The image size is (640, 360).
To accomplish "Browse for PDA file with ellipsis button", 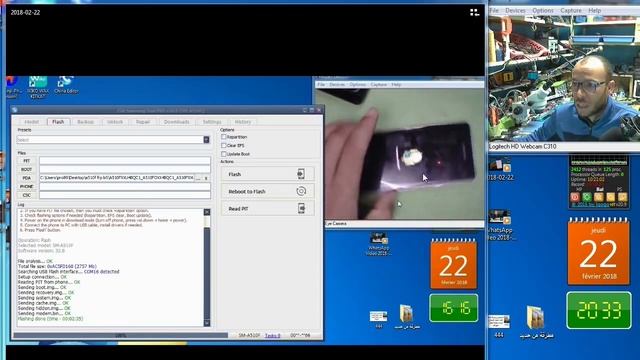I will [198, 178].
